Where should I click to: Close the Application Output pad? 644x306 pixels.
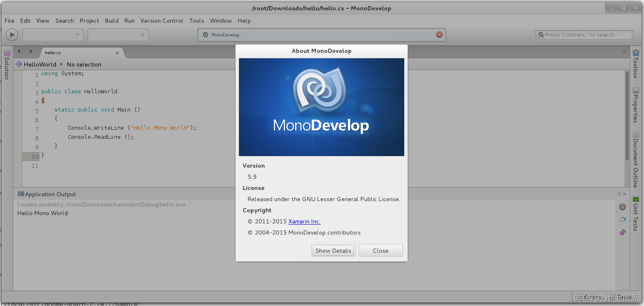point(625,194)
